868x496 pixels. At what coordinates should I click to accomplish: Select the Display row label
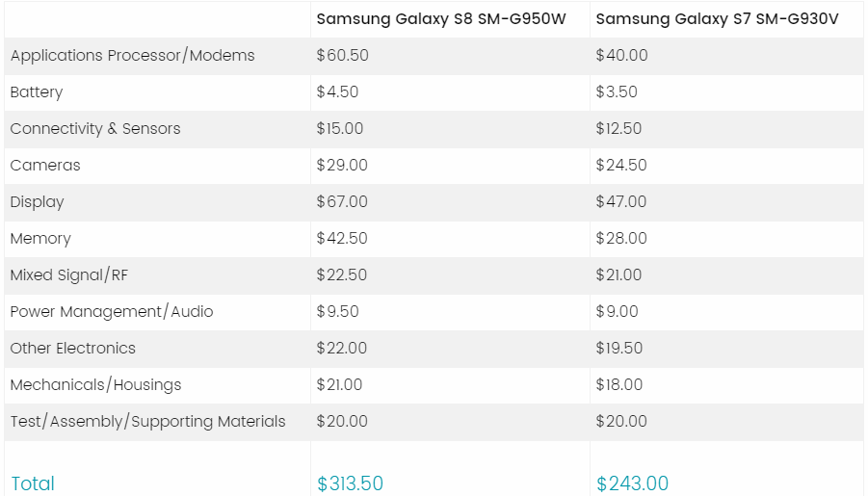(37, 202)
